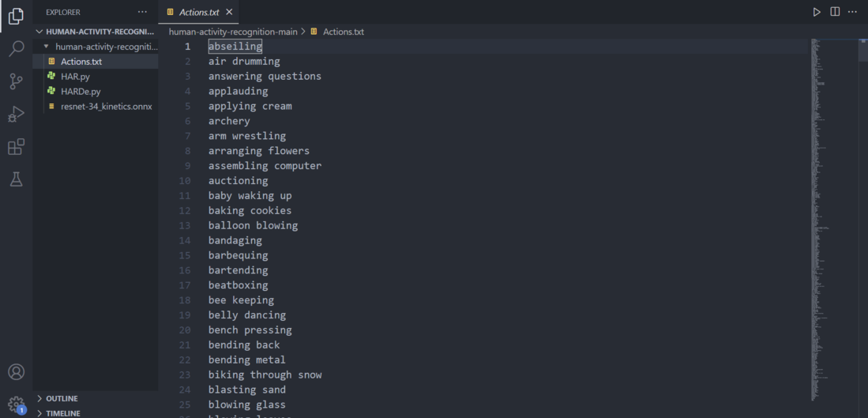The height and width of the screenshot is (418, 868).
Task: Click the EXPLORER panel title
Action: (63, 12)
